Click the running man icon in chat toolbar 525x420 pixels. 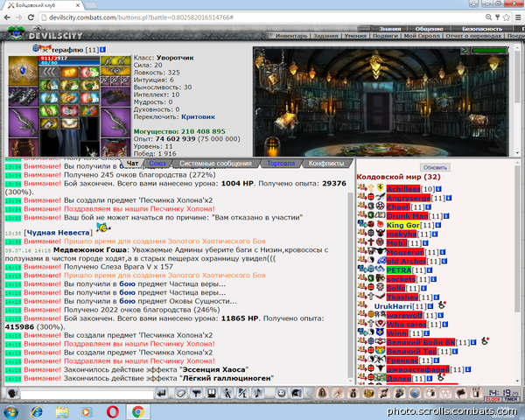227,393
